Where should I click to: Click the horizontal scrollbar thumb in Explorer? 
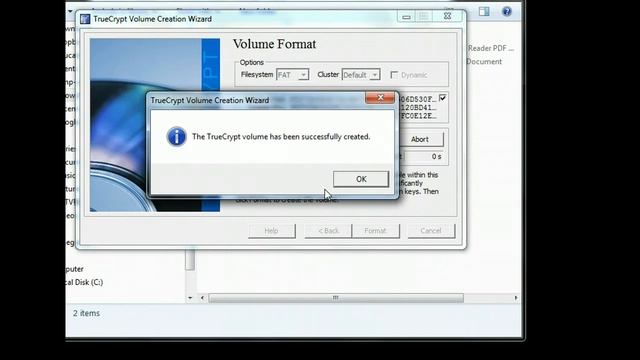point(336,298)
